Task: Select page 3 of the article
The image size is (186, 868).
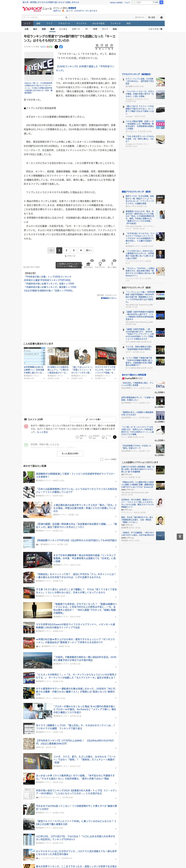Action: [74, 250]
